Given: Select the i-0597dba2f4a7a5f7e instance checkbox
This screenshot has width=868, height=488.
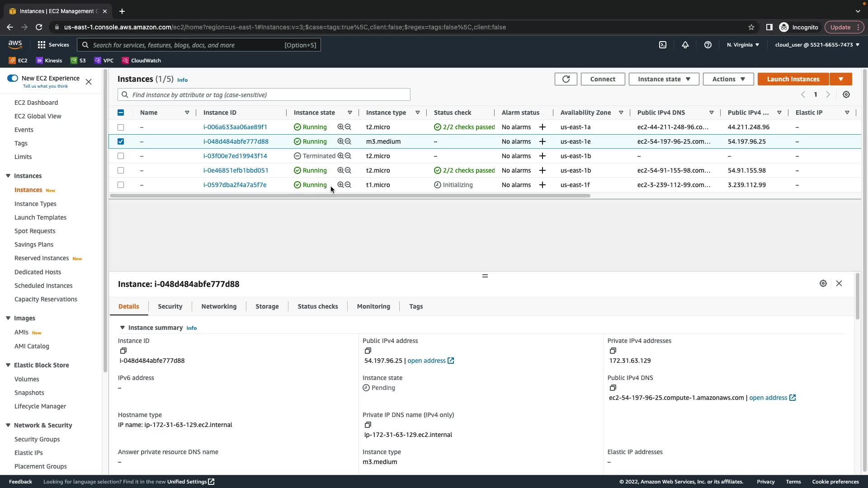Looking at the screenshot, I should (121, 185).
